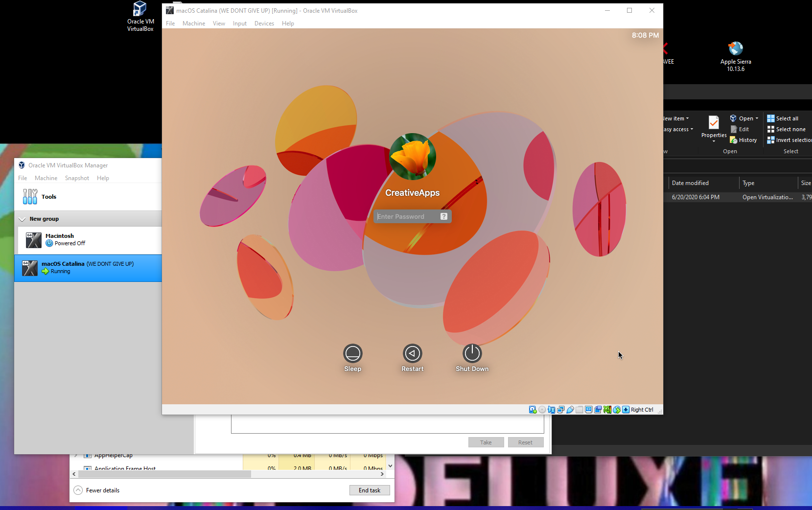Click Task Manager horizontal scrollbar right arrow
This screenshot has height=510, width=812.
pos(382,474)
